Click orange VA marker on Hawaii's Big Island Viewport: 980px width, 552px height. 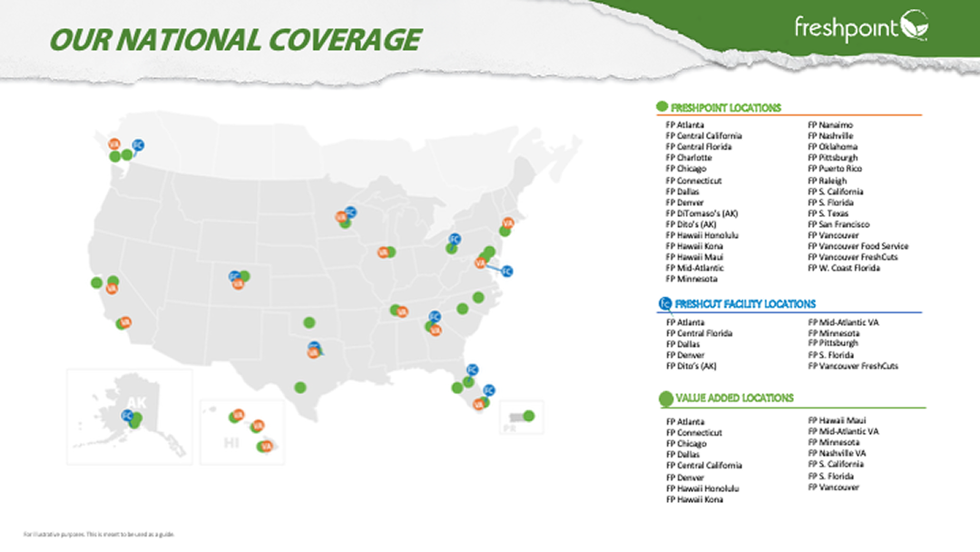tap(267, 447)
